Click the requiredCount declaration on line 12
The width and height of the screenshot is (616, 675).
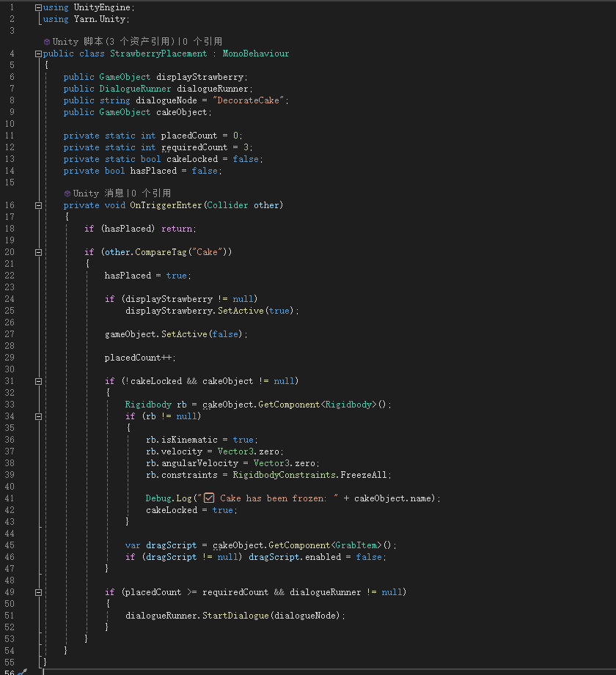(194, 147)
